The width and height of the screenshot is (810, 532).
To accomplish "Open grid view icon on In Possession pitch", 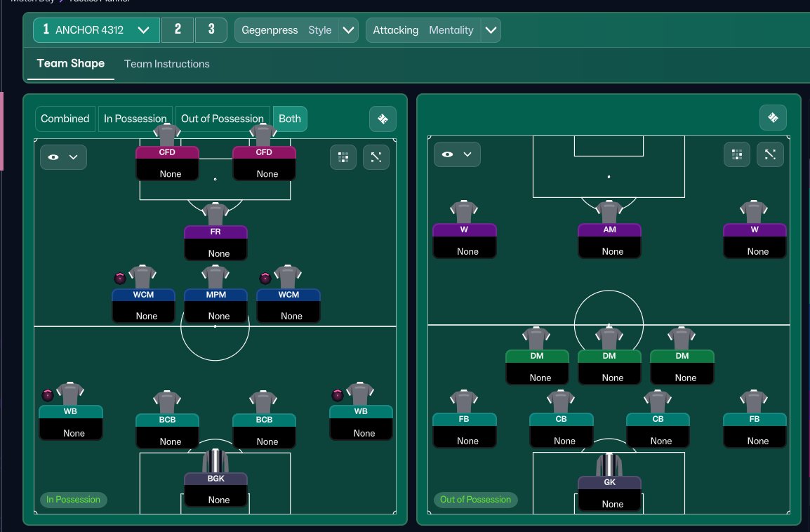I will pos(343,157).
